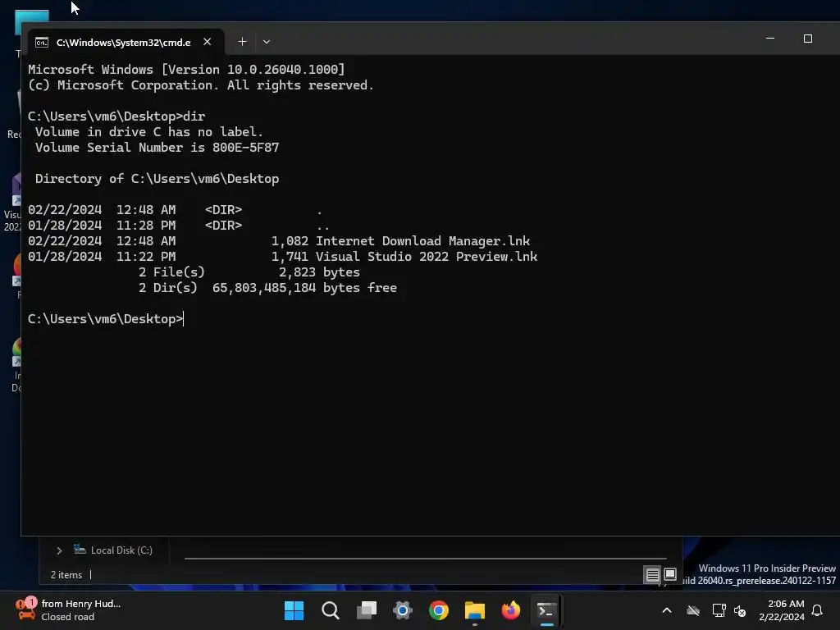Select Local Disk (C:) in File Explorer

[x=121, y=550]
